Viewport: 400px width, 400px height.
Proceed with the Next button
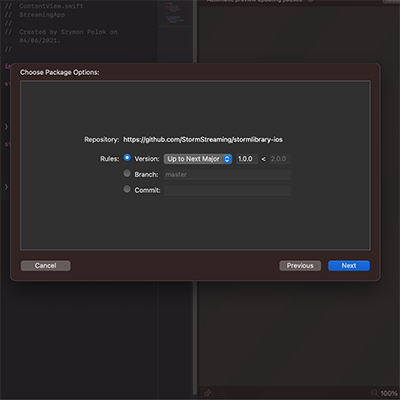point(349,266)
